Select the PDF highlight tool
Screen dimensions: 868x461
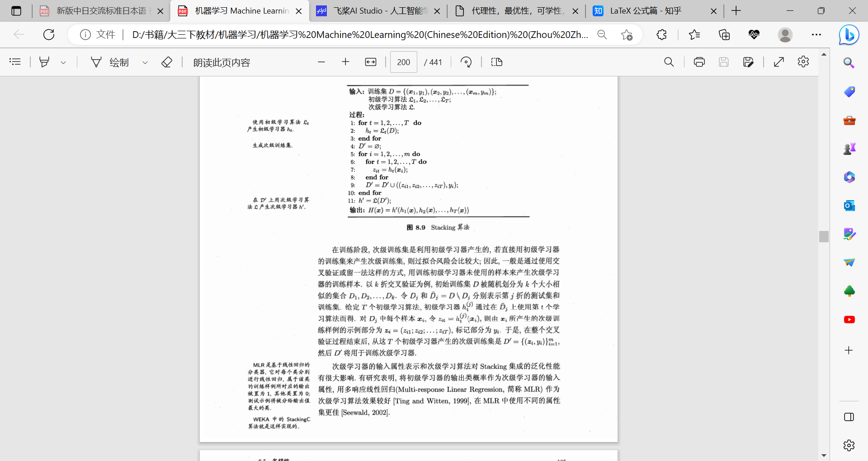44,62
